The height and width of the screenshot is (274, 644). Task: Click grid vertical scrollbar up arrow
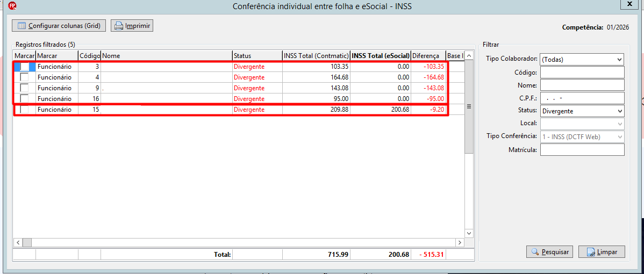tap(469, 56)
